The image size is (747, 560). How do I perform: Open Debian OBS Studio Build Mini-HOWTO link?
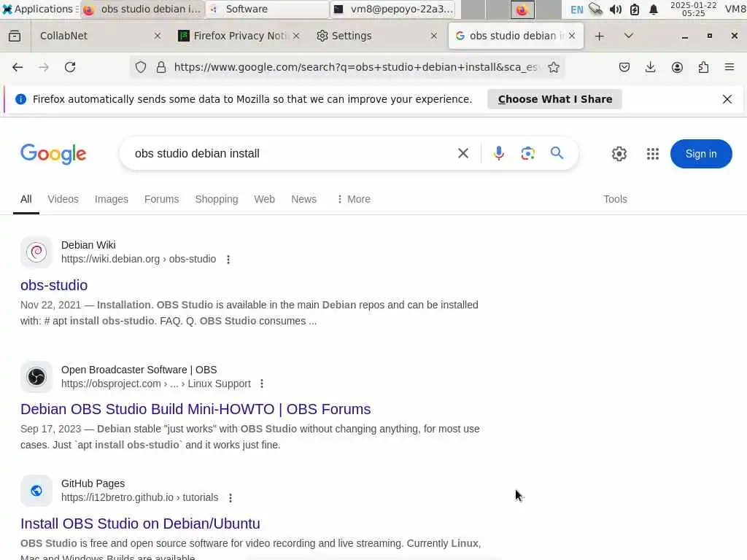196,409
